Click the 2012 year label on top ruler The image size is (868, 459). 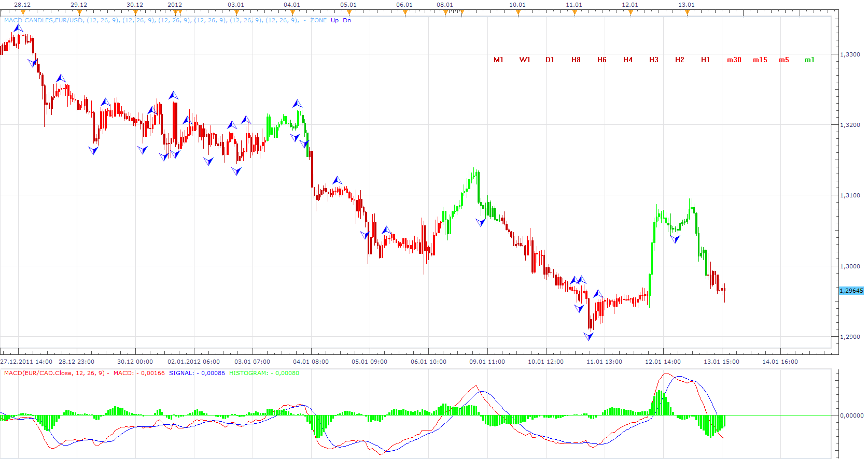tap(175, 5)
